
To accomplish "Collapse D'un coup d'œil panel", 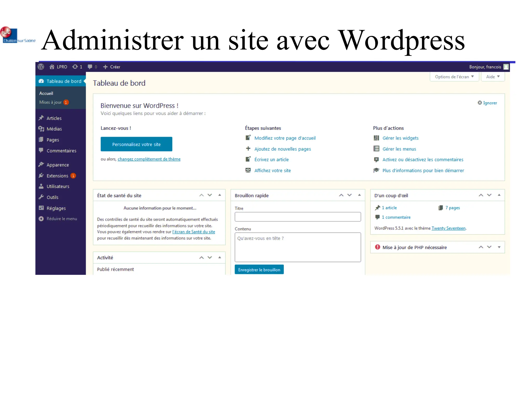I will click(499, 195).
